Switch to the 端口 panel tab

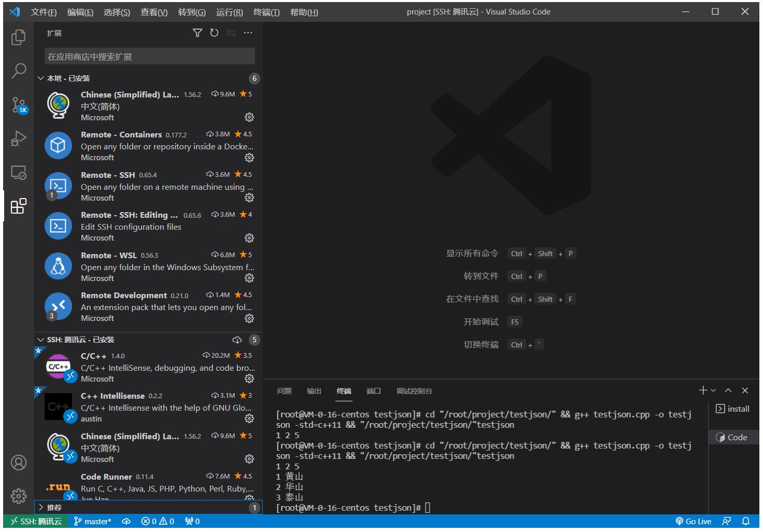(374, 391)
